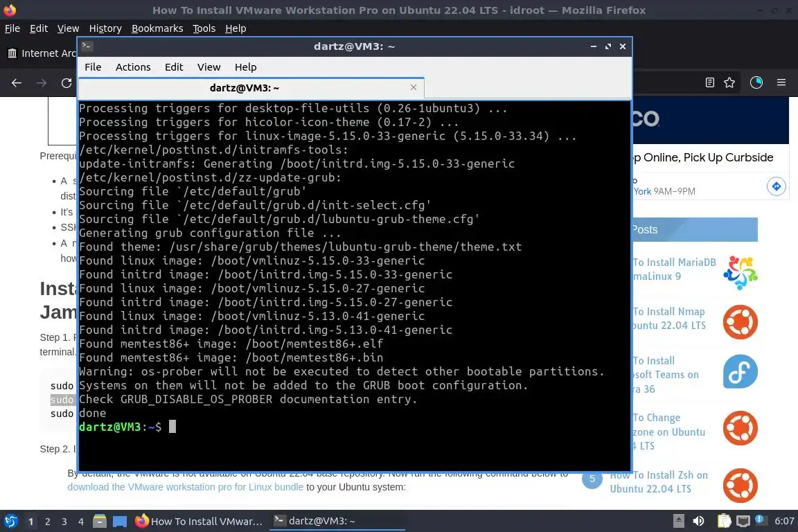Open Firefox Edit menu

[39, 28]
